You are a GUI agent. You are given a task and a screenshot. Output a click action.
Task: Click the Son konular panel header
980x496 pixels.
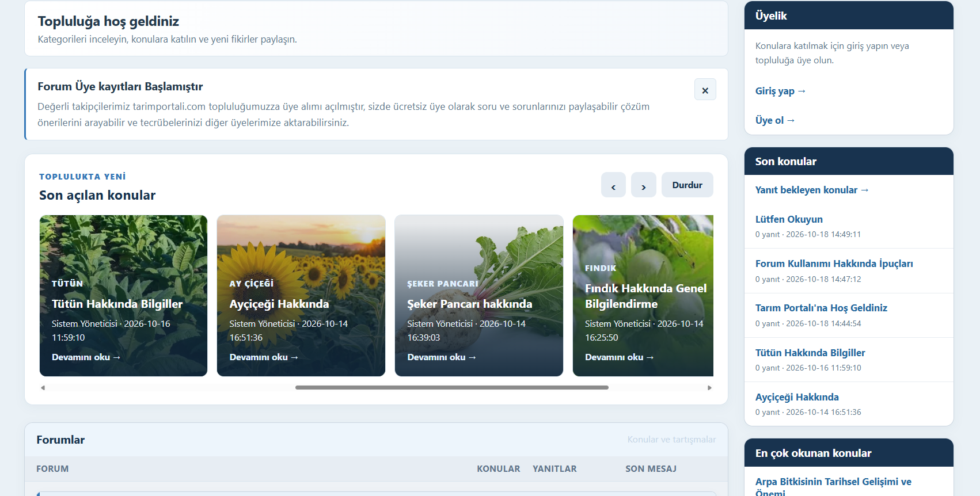[x=849, y=161]
